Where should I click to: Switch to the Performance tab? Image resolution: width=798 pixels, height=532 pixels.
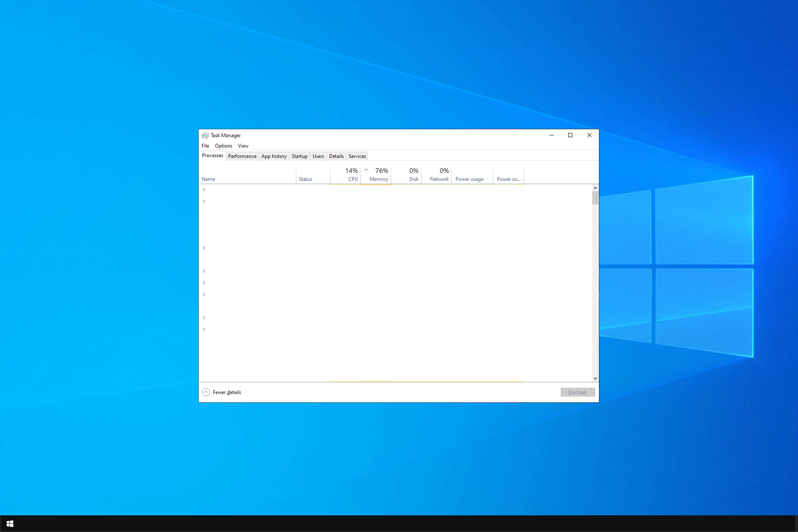[x=242, y=156]
